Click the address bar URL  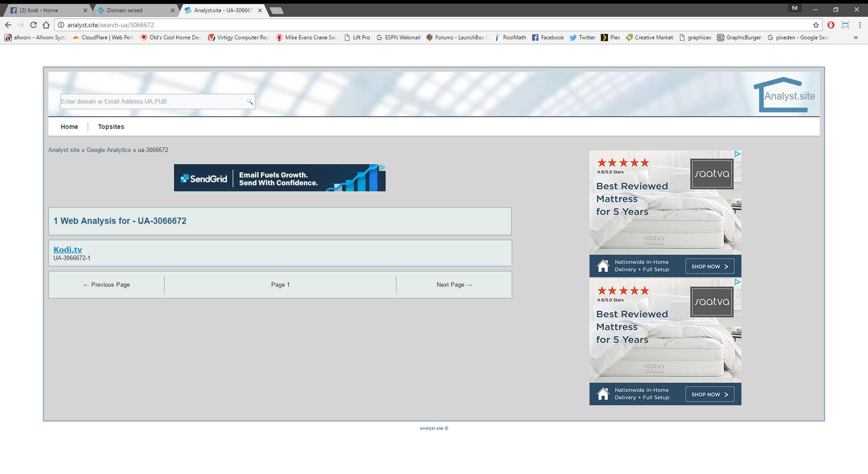click(x=111, y=25)
